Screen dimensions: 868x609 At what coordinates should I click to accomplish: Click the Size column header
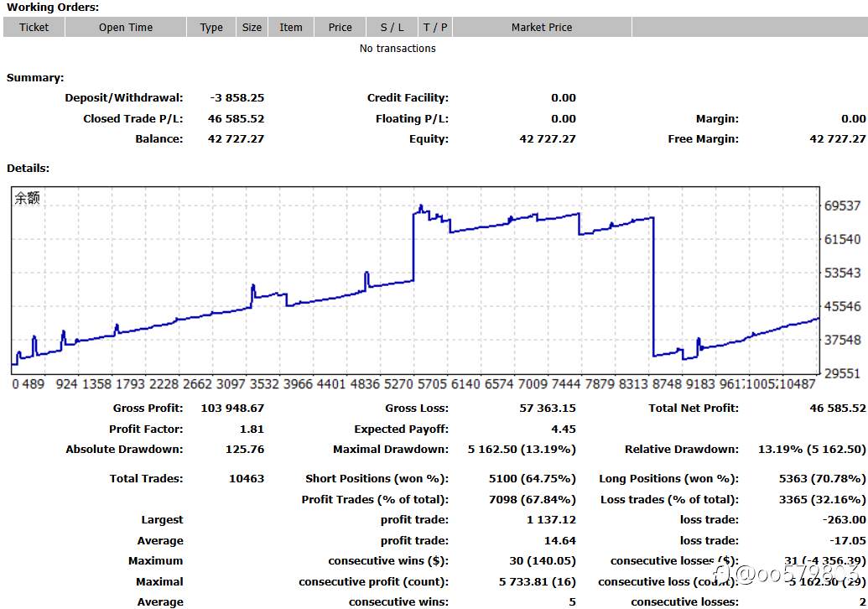pyautogui.click(x=252, y=27)
